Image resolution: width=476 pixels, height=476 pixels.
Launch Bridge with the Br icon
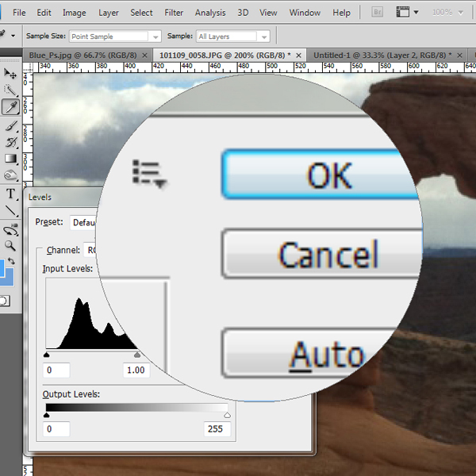point(378,13)
